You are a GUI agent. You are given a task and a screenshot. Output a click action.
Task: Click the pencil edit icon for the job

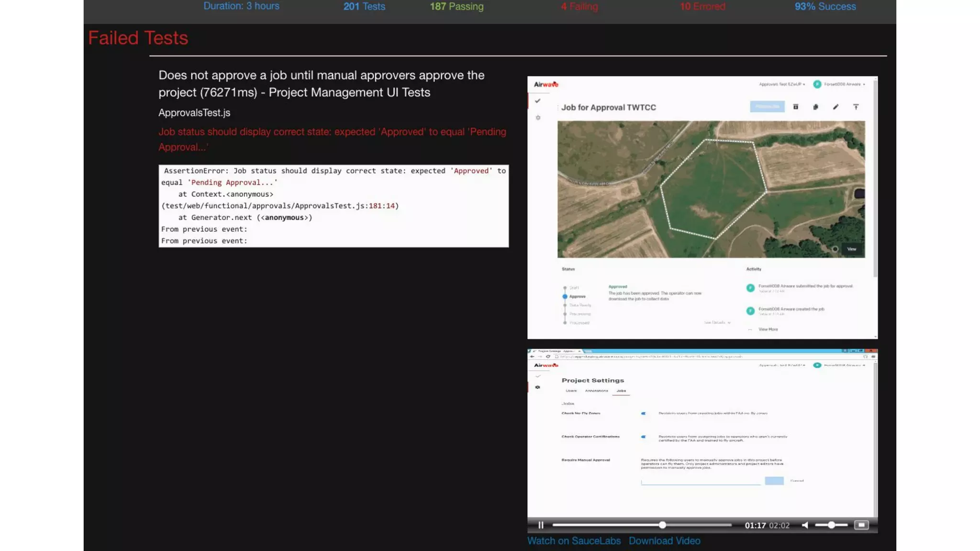[x=835, y=107]
